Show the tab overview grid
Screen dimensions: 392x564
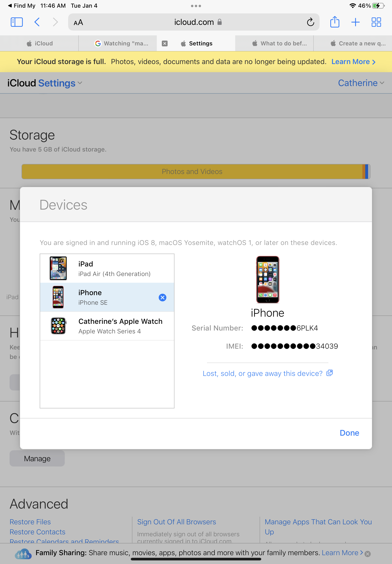376,22
